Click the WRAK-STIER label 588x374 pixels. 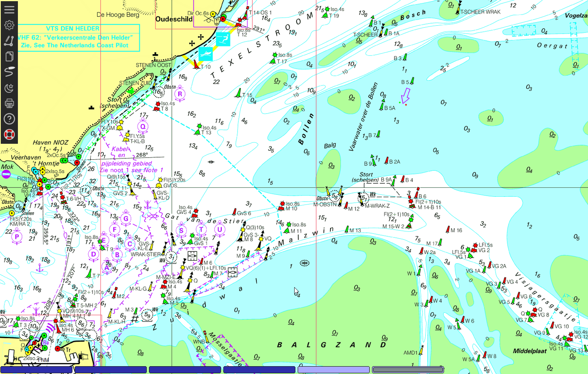(x=146, y=255)
